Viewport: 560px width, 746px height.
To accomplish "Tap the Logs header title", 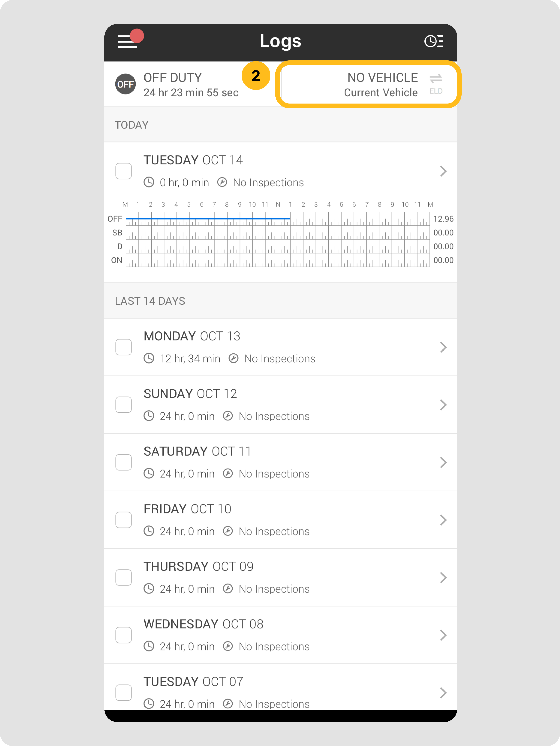I will [280, 41].
